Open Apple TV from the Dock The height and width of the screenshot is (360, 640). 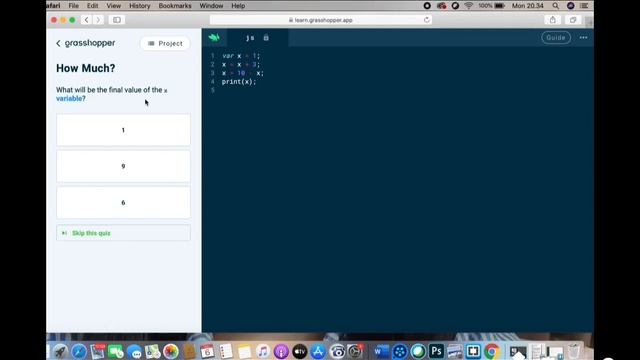click(x=300, y=351)
